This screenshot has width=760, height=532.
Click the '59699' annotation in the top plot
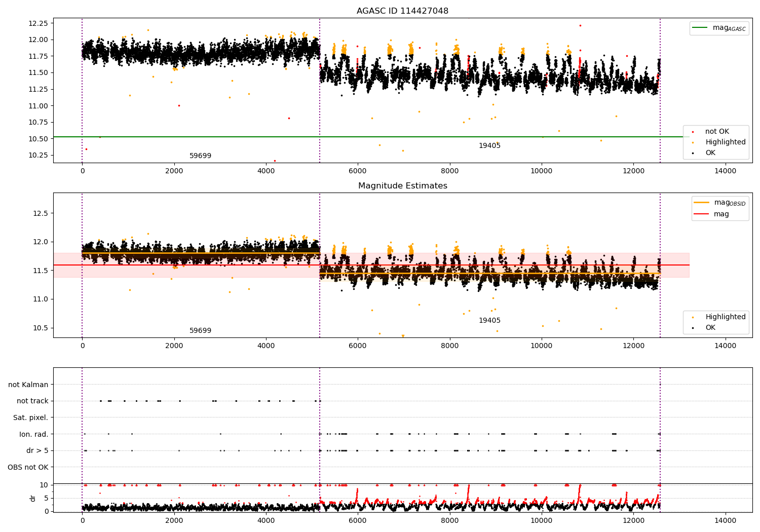coord(200,156)
